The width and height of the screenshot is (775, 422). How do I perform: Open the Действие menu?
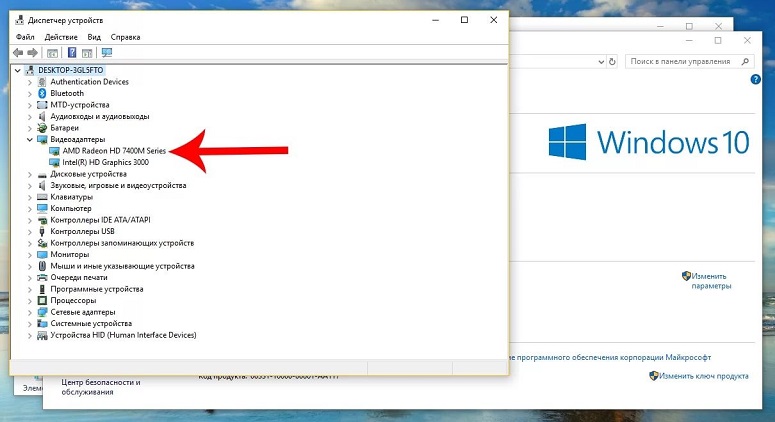coord(61,37)
